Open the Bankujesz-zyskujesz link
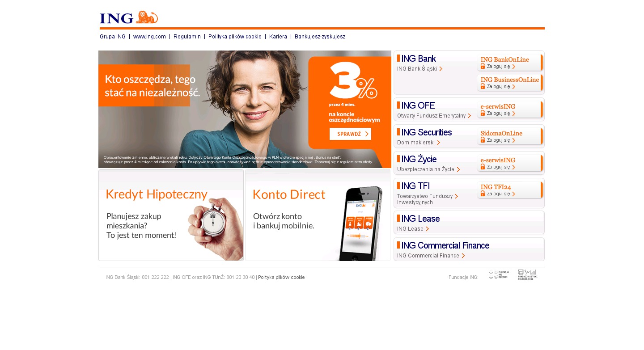The image size is (644, 350). 320,37
